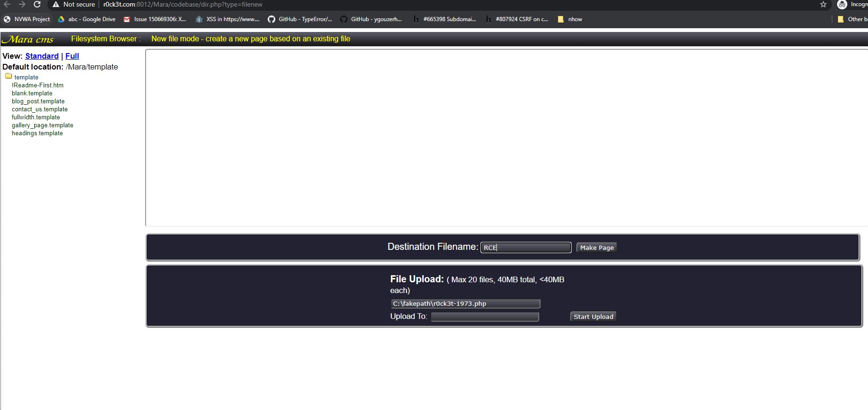The height and width of the screenshot is (410, 868).
Task: Open the XSS in https://www bookmark
Action: click(227, 19)
